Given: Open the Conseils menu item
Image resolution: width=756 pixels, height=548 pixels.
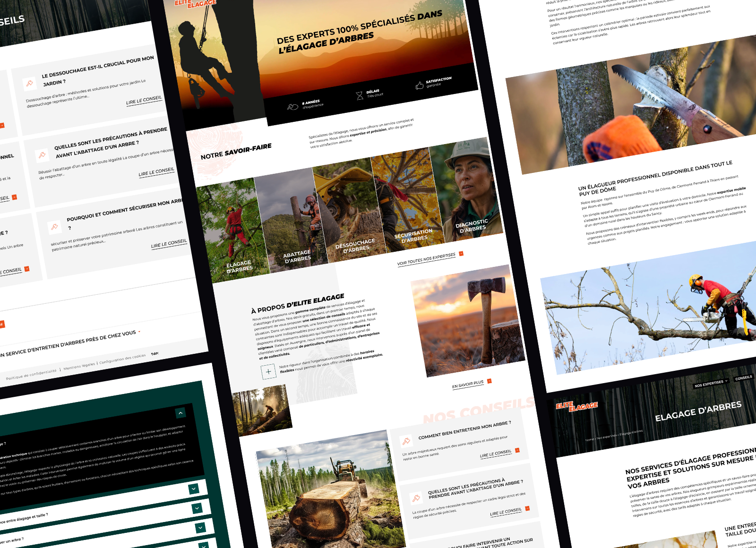Looking at the screenshot, I should point(744,377).
